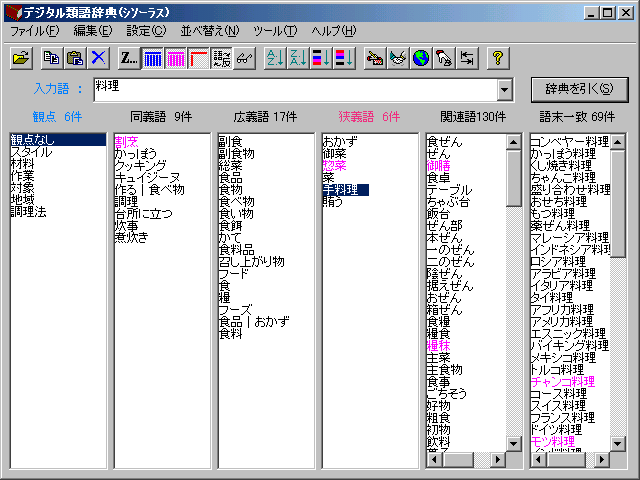Select 惣菜 in the 狭義語 list
Viewport: 640px width, 480px height.
[335, 166]
